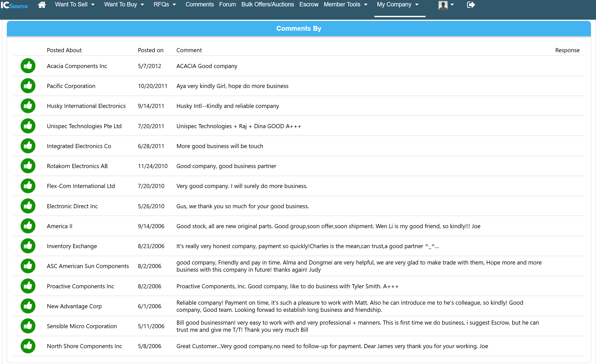
Task: Click thumbs-up icon for Electronic Direct Inc
Action: coord(28,206)
